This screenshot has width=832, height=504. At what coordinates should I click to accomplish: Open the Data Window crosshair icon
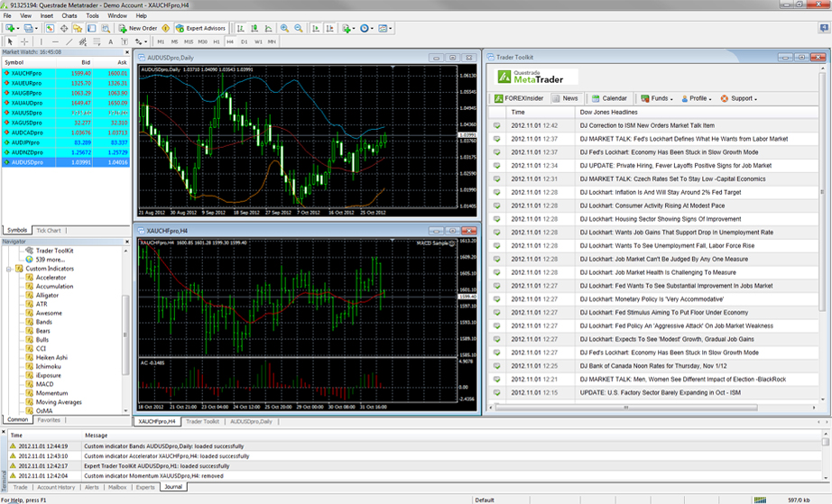point(64,28)
